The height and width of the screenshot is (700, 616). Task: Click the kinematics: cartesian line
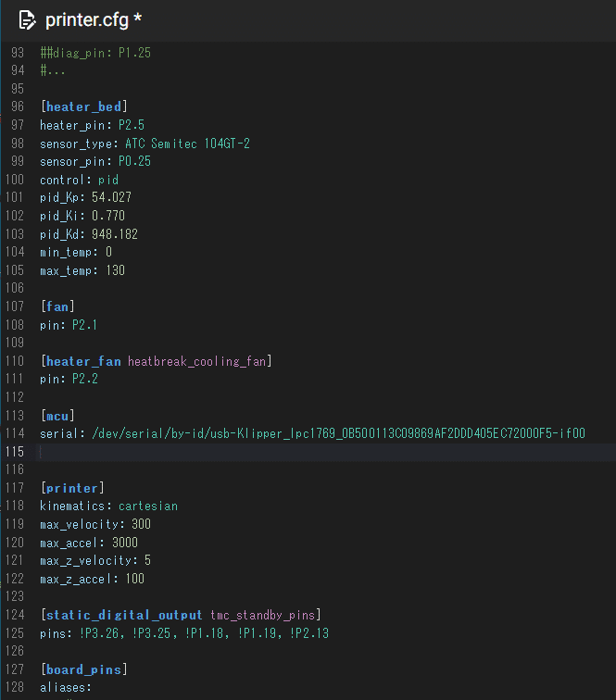[x=108, y=506]
